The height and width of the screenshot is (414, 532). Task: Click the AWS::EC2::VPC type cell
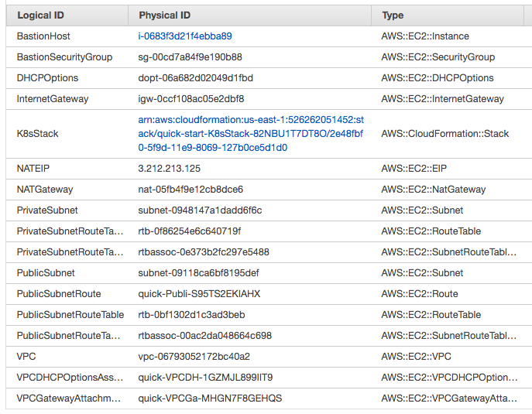[x=417, y=357]
